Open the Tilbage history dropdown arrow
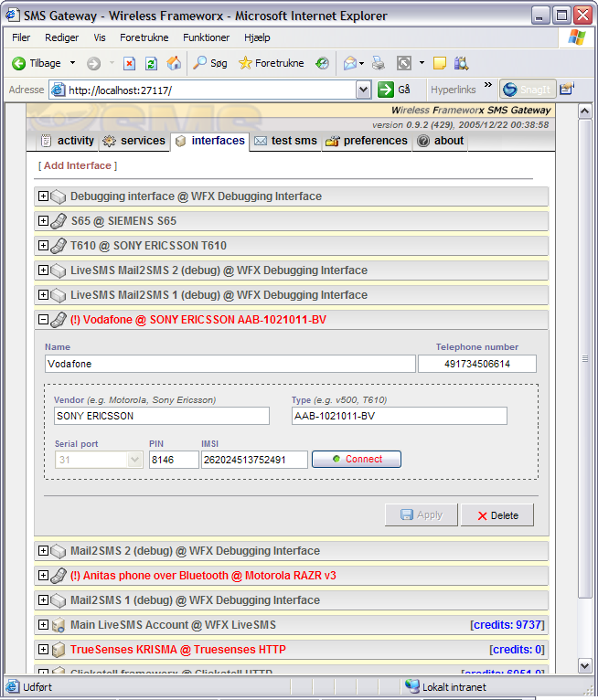The width and height of the screenshot is (598, 700). click(x=72, y=63)
